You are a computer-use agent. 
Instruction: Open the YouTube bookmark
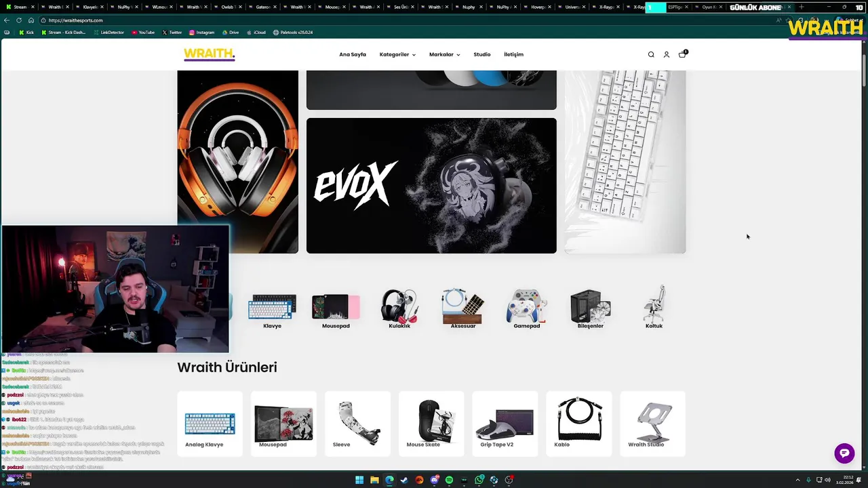click(143, 33)
